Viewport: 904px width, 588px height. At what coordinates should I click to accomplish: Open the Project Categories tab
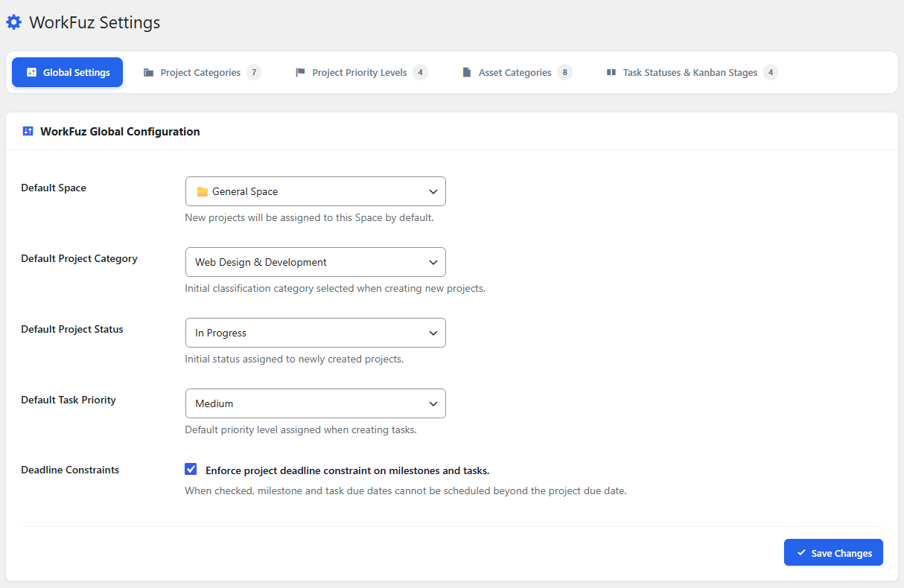pos(202,72)
